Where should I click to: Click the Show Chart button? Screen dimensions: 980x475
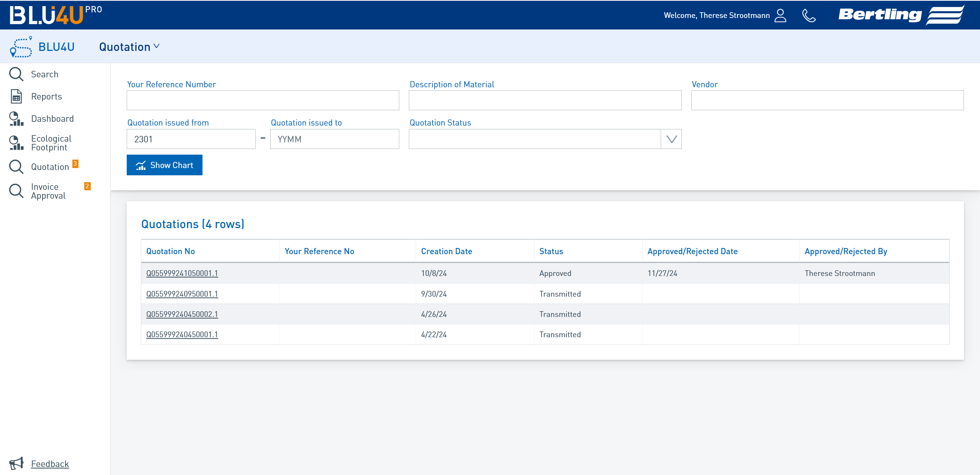coord(165,165)
